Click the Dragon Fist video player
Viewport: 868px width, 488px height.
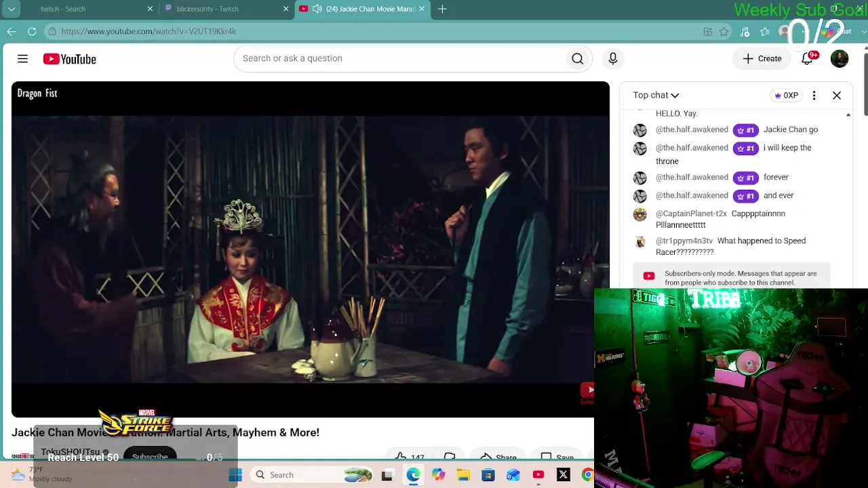point(310,249)
